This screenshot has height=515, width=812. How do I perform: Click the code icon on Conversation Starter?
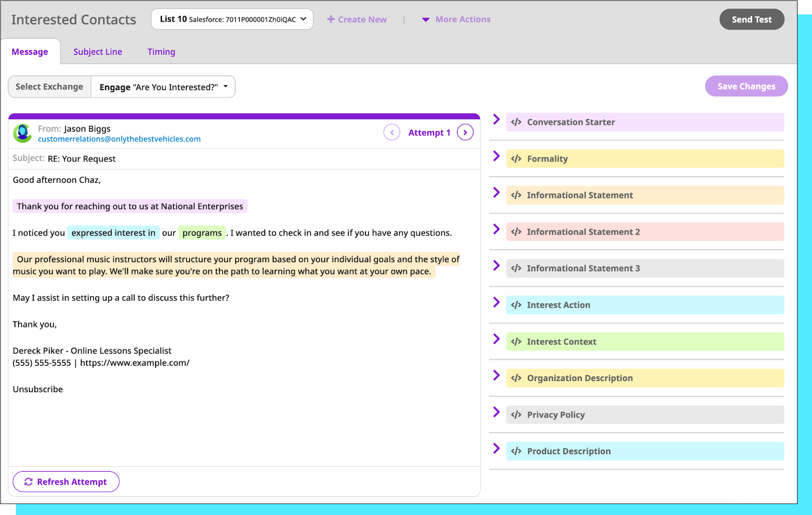click(516, 122)
